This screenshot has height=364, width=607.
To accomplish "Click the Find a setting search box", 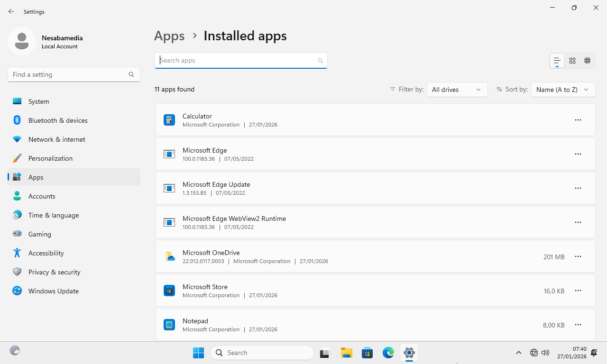I will 69,74.
